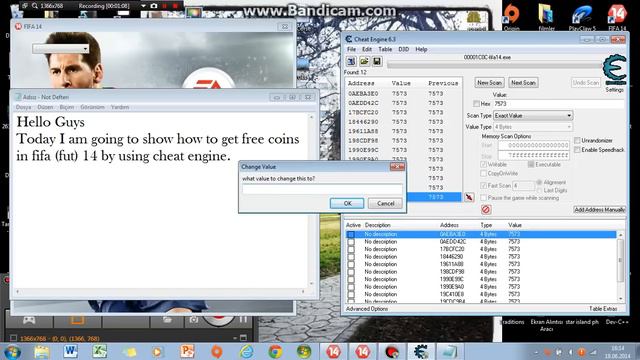Enable the Unrandomizer checkbox
This screenshot has width=640, height=360.
[x=577, y=140]
